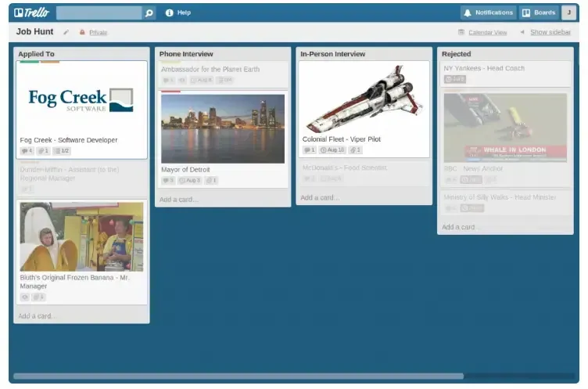Image resolution: width=588 pixels, height=389 pixels.
Task: Click the Boards button label
Action: click(544, 13)
